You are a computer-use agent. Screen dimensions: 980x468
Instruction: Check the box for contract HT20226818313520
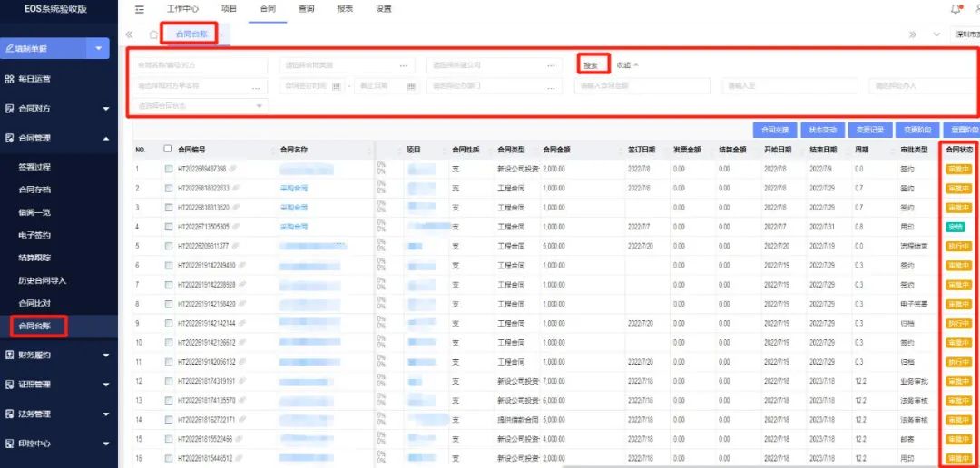[169, 208]
